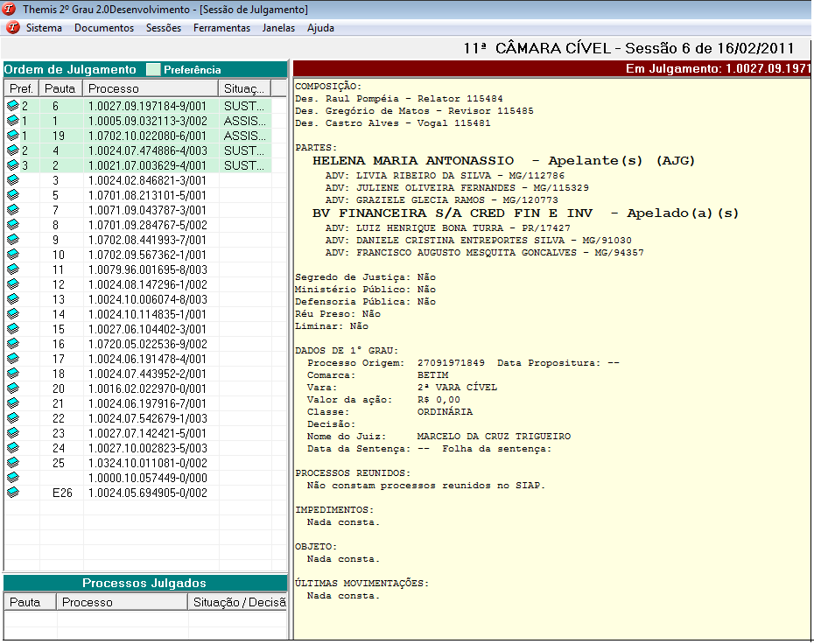Click book icon for process 1.0024.07.474886-4/003
The image size is (814, 644).
(13, 150)
